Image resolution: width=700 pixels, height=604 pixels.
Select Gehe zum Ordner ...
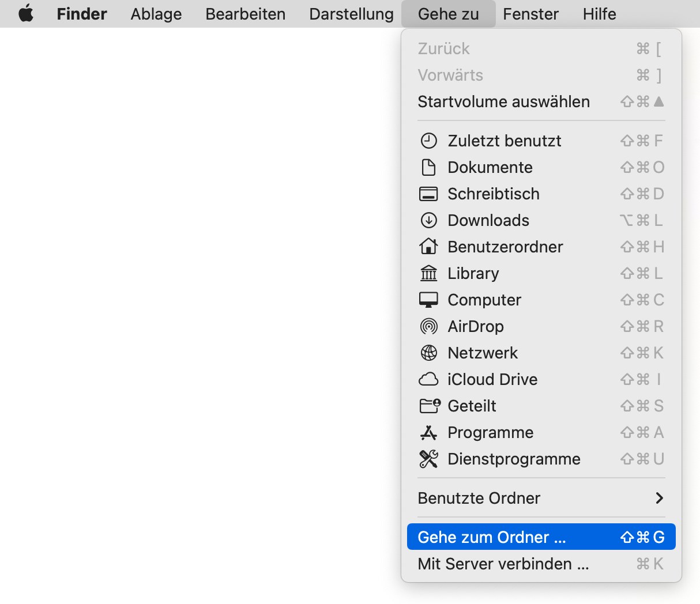(x=490, y=537)
